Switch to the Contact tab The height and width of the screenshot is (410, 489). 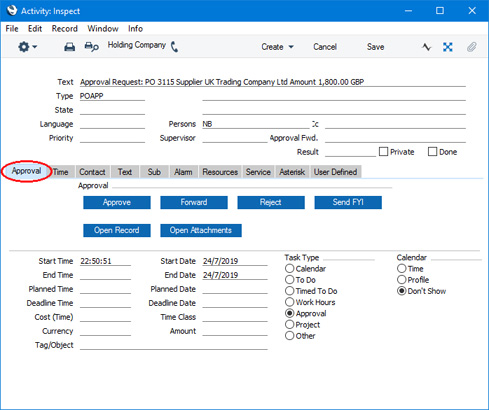click(92, 172)
